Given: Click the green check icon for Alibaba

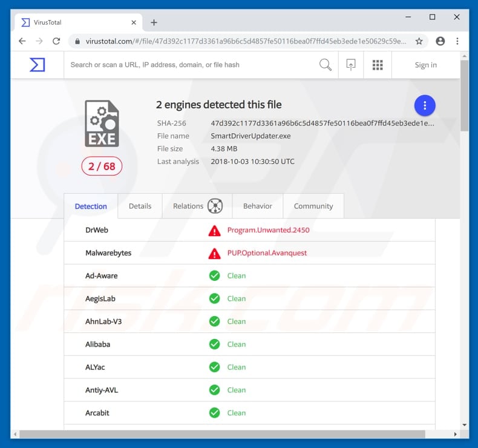Looking at the screenshot, I should 214,344.
